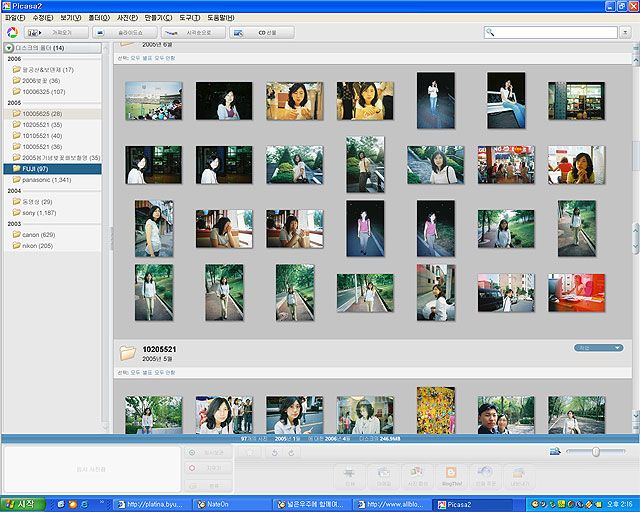Open the dropdown arrow beside the search box
Viewport: 640px width, 512px height.
click(625, 33)
